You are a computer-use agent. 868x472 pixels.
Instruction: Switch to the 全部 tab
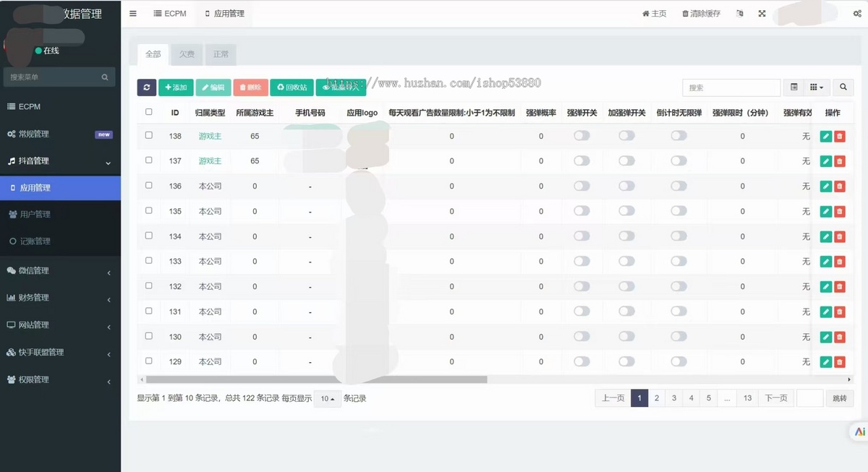point(153,54)
